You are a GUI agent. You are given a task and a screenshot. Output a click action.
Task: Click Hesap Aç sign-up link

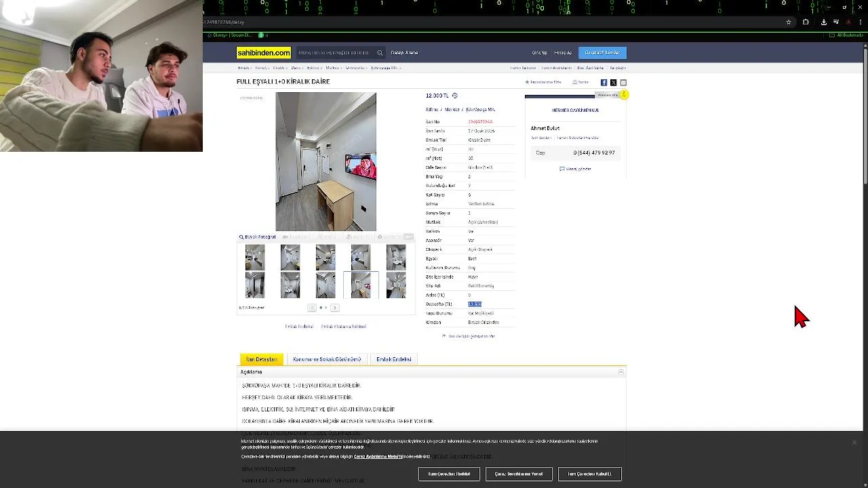click(563, 53)
